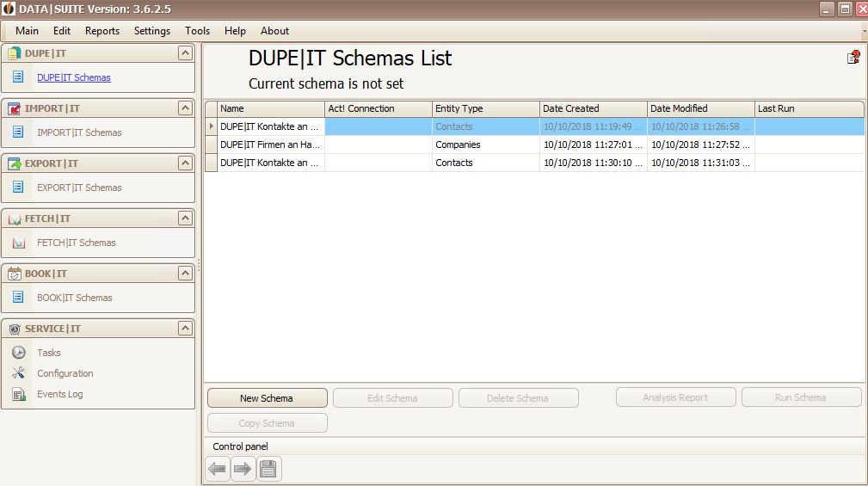Open the DUPE|IT Schemas link
The image size is (868, 486).
click(74, 77)
